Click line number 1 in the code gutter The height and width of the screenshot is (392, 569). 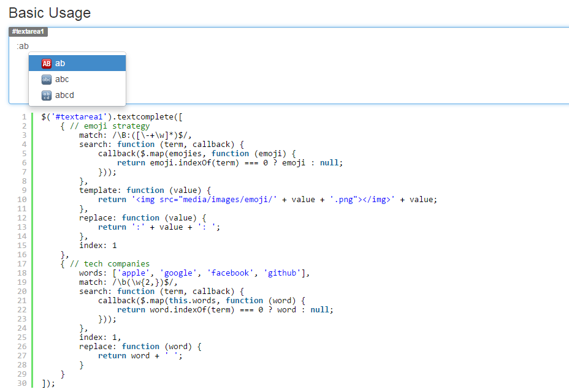24,117
